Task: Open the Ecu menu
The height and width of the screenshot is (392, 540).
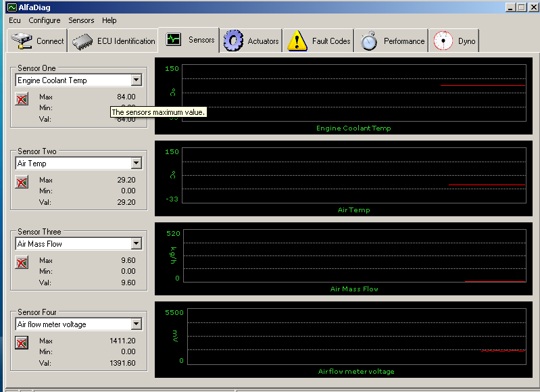Action: [15, 20]
